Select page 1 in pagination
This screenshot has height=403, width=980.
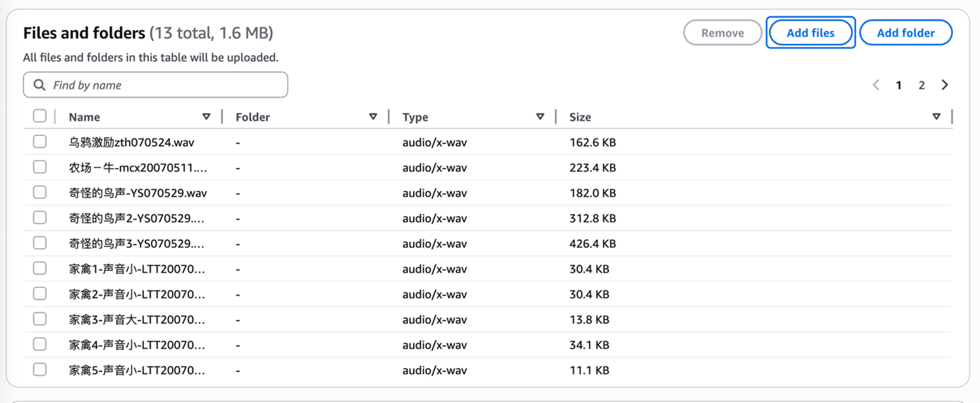click(898, 85)
